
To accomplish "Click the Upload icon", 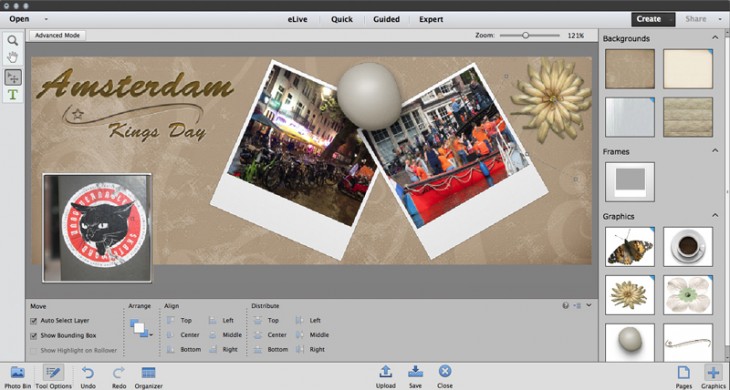I will (385, 377).
